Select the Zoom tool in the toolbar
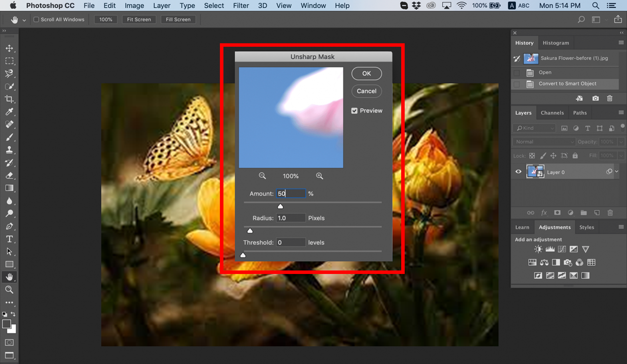This screenshot has height=364, width=627. click(10, 290)
